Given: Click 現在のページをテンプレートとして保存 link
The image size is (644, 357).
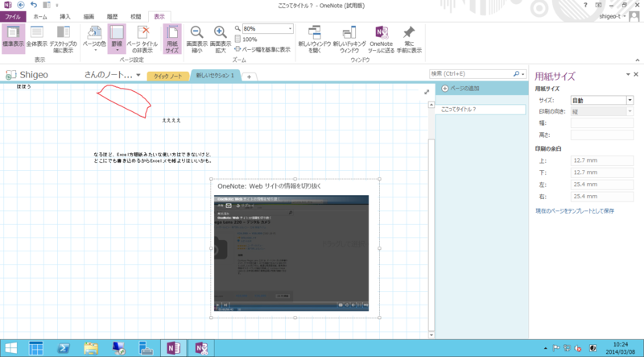Looking at the screenshot, I should [575, 211].
